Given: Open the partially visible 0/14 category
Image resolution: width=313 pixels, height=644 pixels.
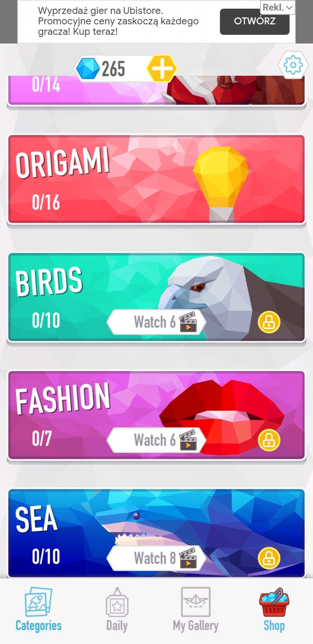Looking at the screenshot, I should click(x=156, y=90).
